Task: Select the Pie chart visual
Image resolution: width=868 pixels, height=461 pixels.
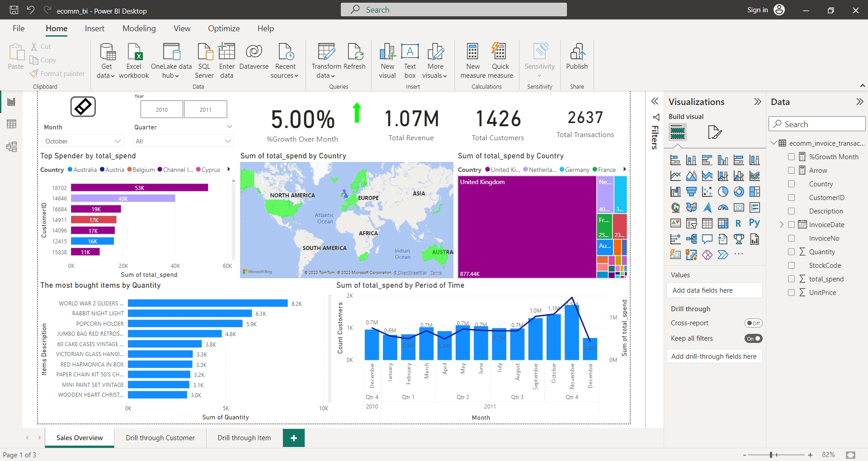Action: click(723, 192)
